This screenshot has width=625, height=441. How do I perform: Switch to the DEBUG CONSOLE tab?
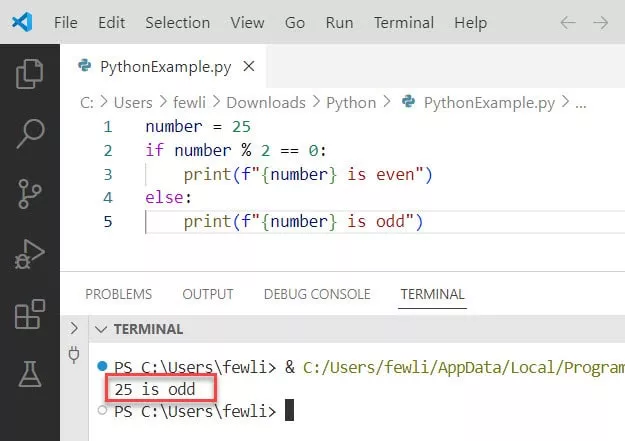pos(316,294)
